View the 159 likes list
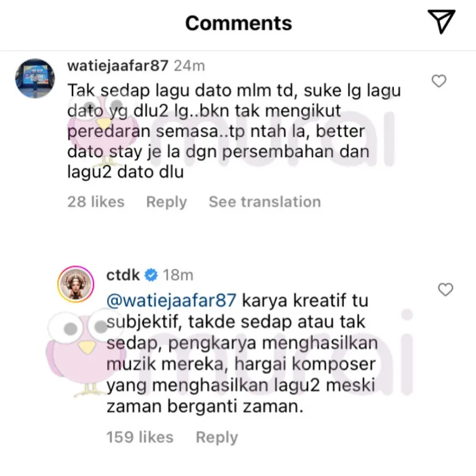 140,437
